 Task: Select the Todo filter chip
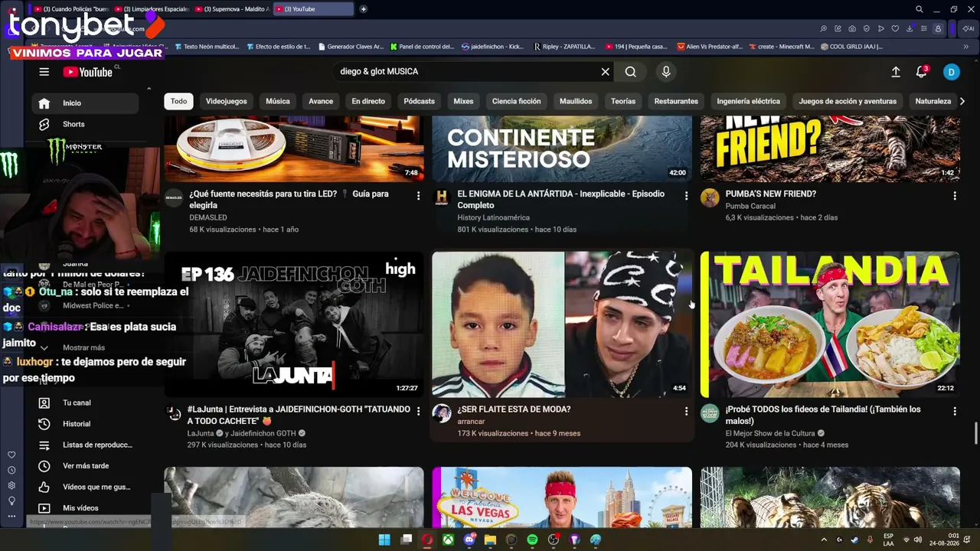[x=178, y=101]
